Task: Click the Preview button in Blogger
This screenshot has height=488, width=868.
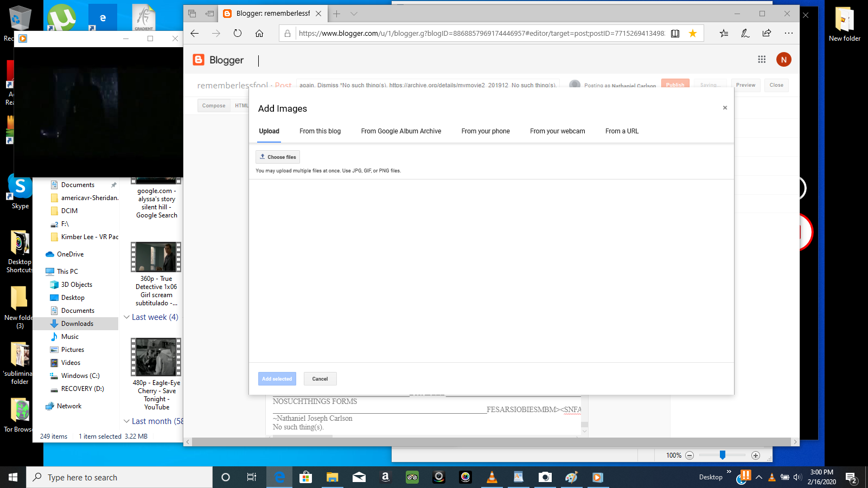Action: click(745, 85)
